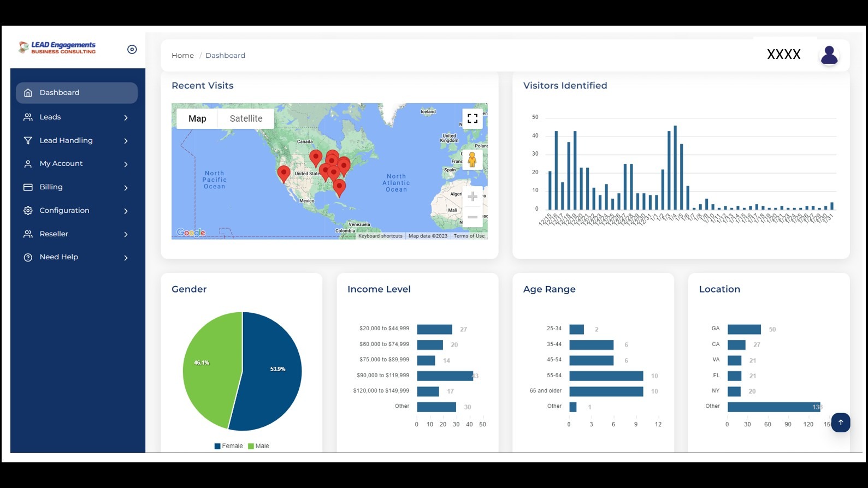Click the Street View pegman icon

472,159
